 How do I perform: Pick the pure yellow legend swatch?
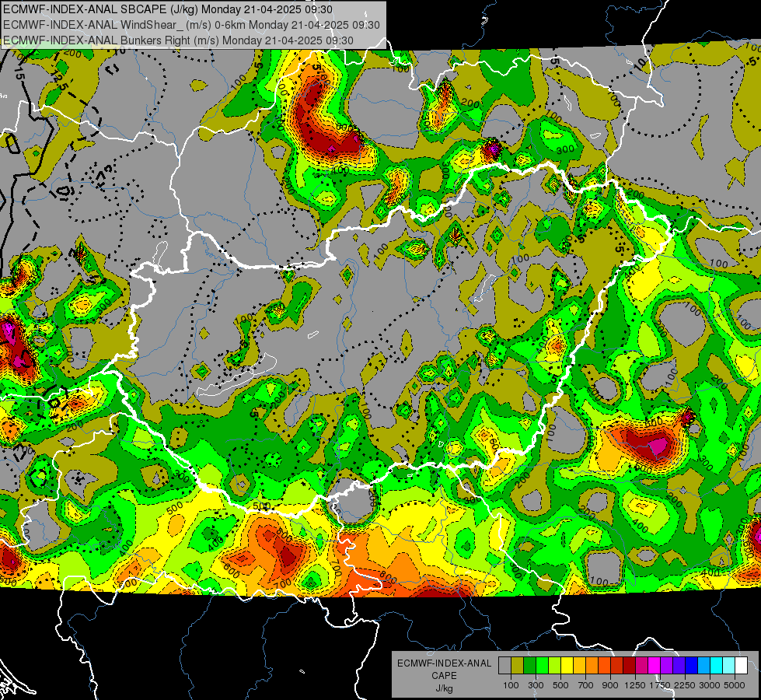[x=567, y=666]
